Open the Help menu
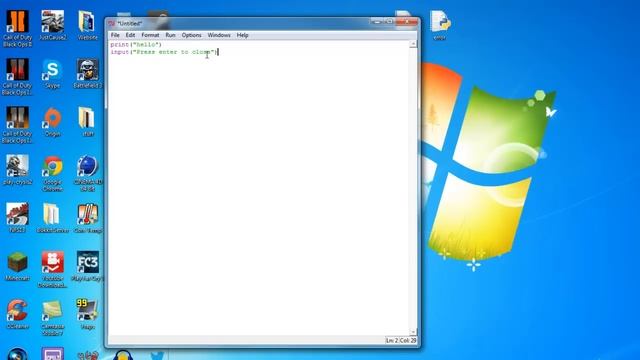Screen dimensions: 640x360 (242, 35)
